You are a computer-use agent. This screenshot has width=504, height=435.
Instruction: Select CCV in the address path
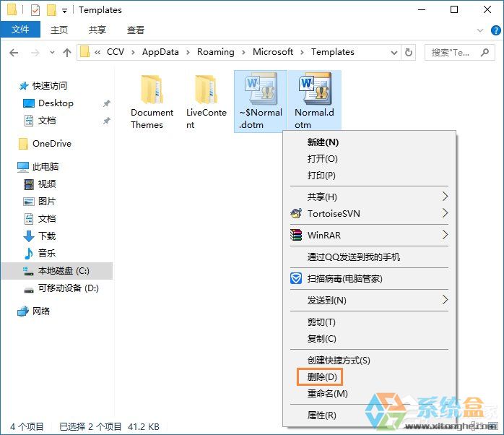[116, 52]
